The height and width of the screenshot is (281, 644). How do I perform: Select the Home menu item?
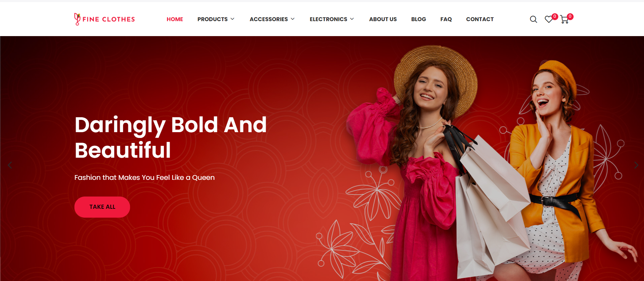(175, 19)
